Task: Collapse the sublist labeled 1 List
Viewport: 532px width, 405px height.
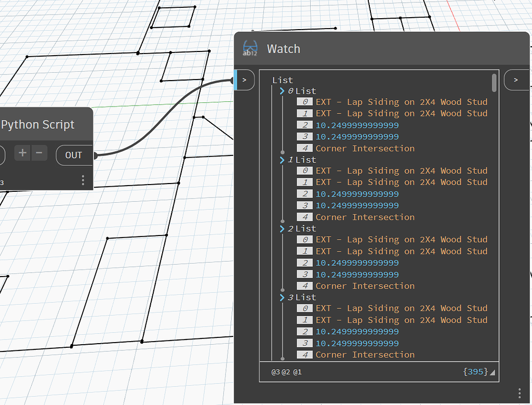Action: point(281,160)
